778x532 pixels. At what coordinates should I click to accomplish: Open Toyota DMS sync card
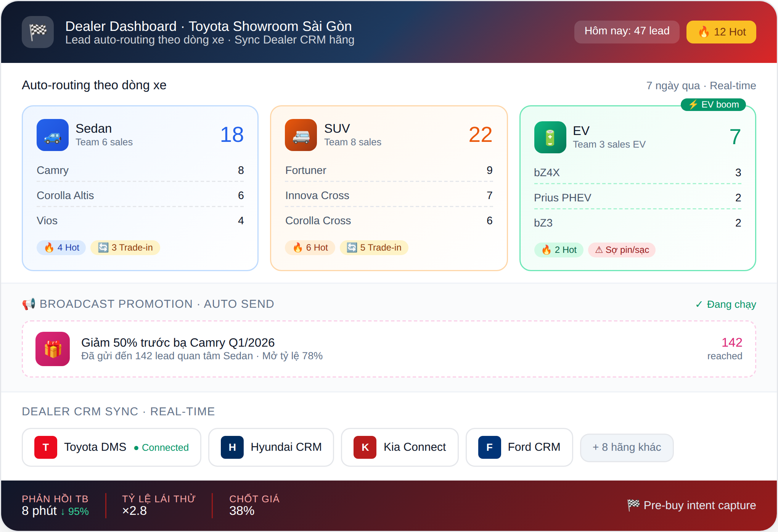[x=111, y=447]
